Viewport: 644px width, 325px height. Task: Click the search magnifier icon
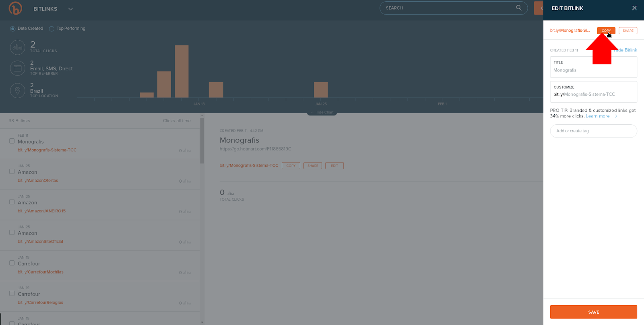[519, 8]
